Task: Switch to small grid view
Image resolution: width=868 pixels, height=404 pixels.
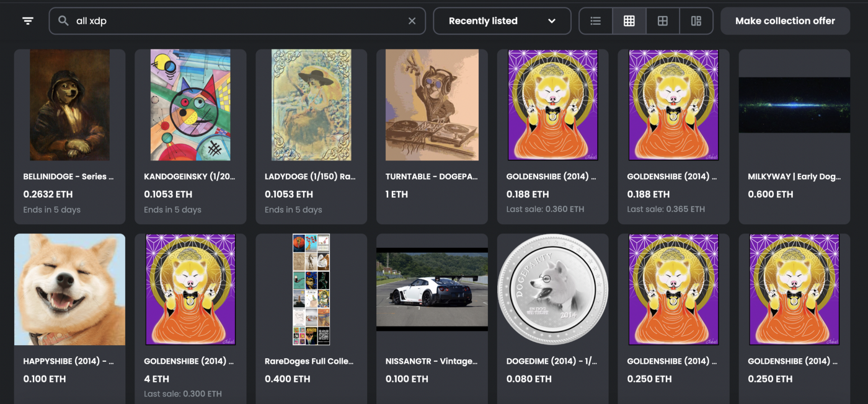Action: pyautogui.click(x=629, y=21)
